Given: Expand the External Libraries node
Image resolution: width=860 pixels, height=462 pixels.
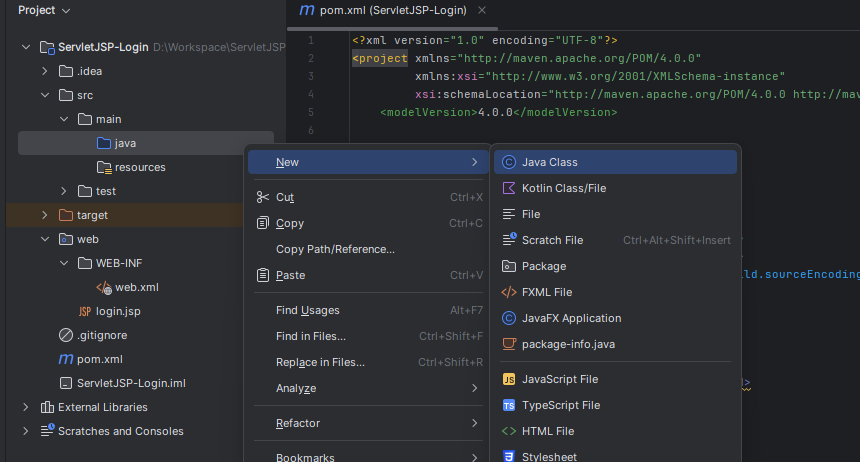Looking at the screenshot, I should [x=26, y=407].
